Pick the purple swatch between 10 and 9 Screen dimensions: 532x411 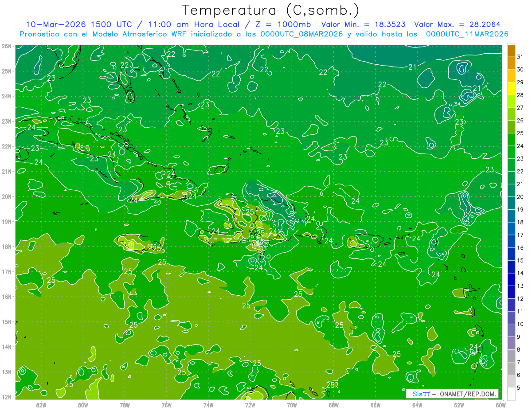(x=511, y=330)
